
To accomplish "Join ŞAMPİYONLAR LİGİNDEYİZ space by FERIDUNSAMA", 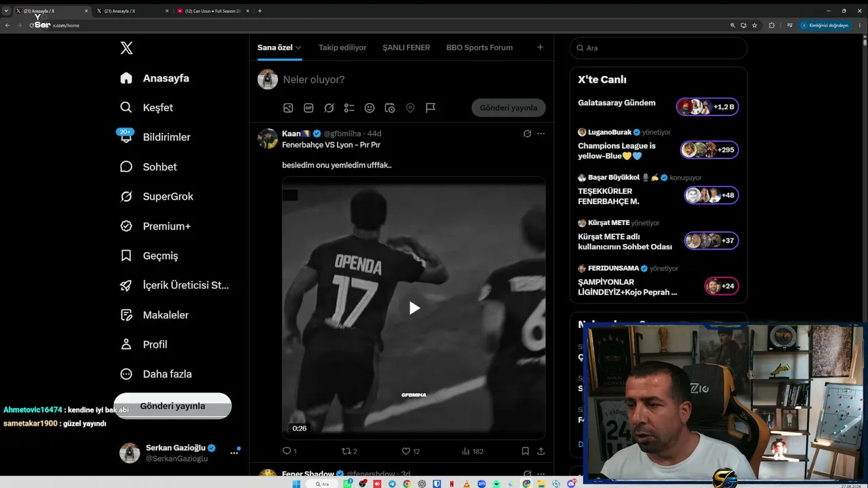I will click(x=722, y=286).
